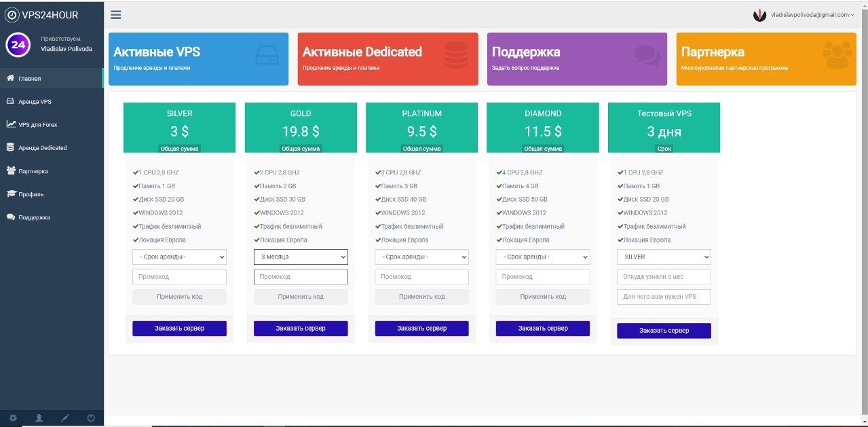Click Диск SSD 40 GB in PLATINUM plan

click(x=404, y=200)
